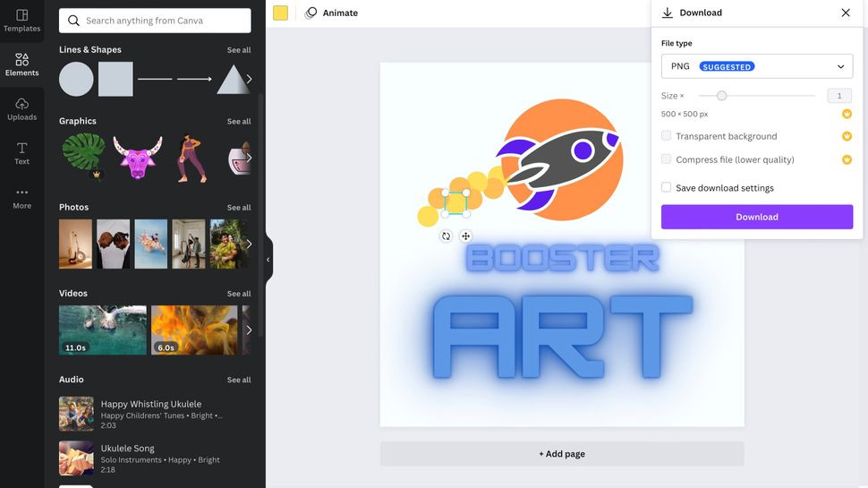
Task: Enable Compress file (lower quality) checkbox
Action: [666, 159]
